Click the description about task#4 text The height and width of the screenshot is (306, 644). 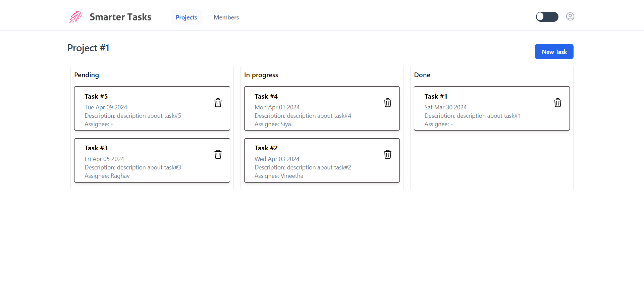point(319,116)
